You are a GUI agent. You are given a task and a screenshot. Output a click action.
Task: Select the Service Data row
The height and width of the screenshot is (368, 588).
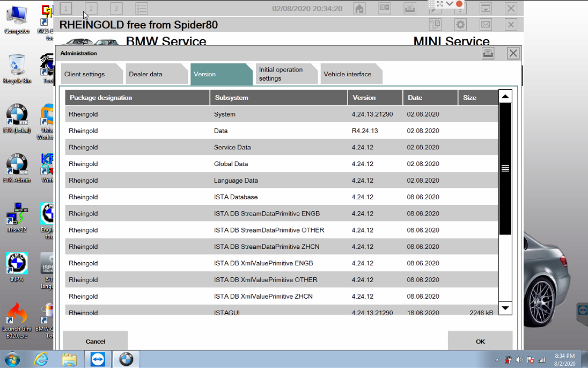click(x=281, y=147)
